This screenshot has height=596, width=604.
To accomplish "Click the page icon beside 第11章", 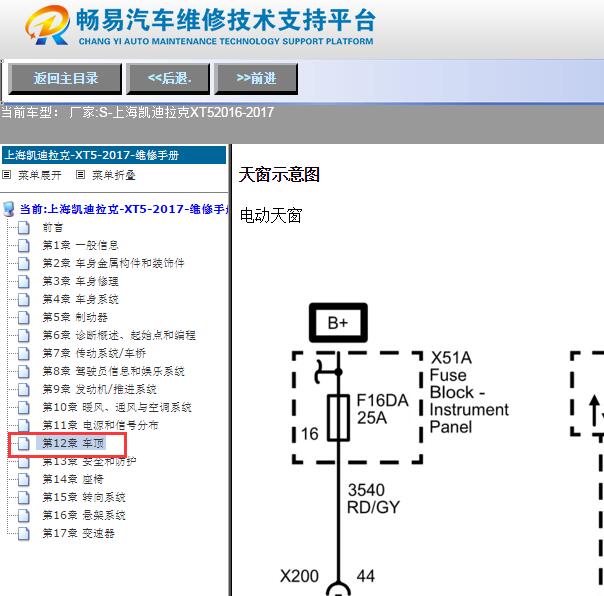I will (x=23, y=425).
